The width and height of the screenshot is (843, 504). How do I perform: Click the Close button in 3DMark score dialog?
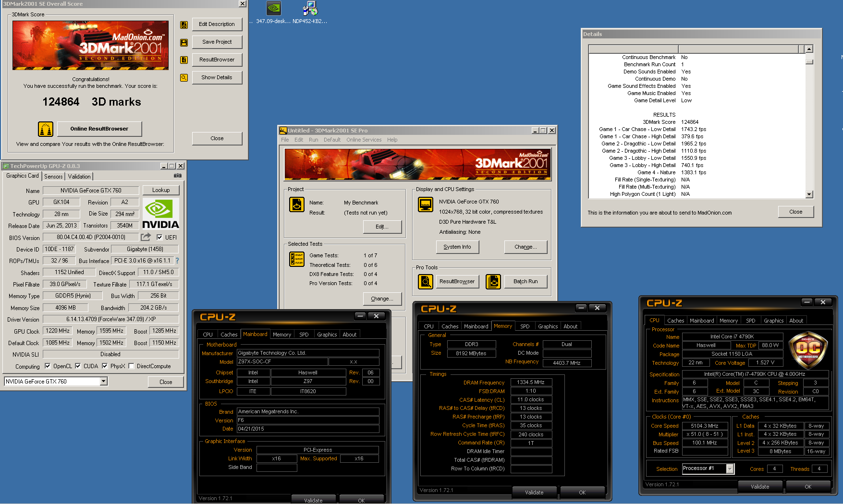click(x=217, y=139)
